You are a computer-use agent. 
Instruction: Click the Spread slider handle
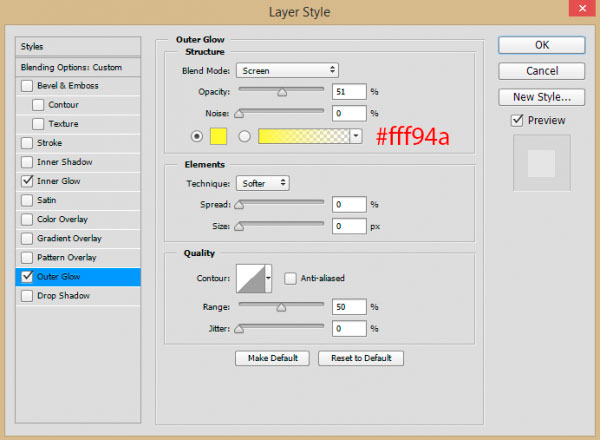point(239,205)
